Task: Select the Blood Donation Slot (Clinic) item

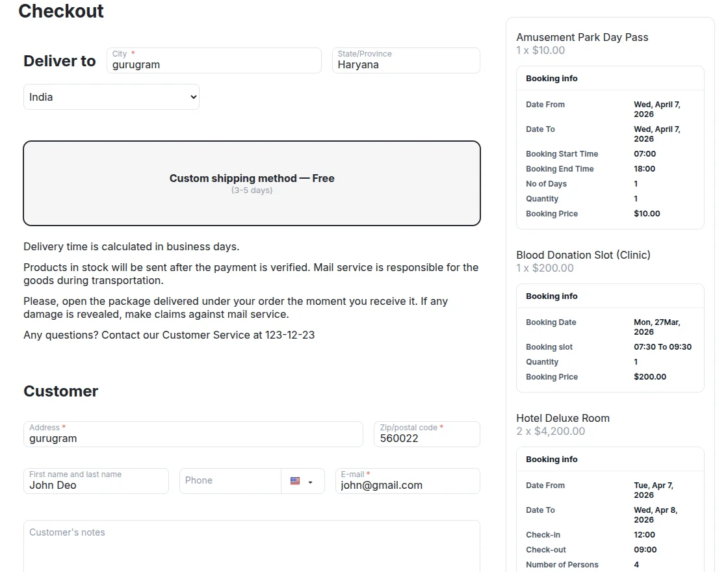Action: coord(583,255)
